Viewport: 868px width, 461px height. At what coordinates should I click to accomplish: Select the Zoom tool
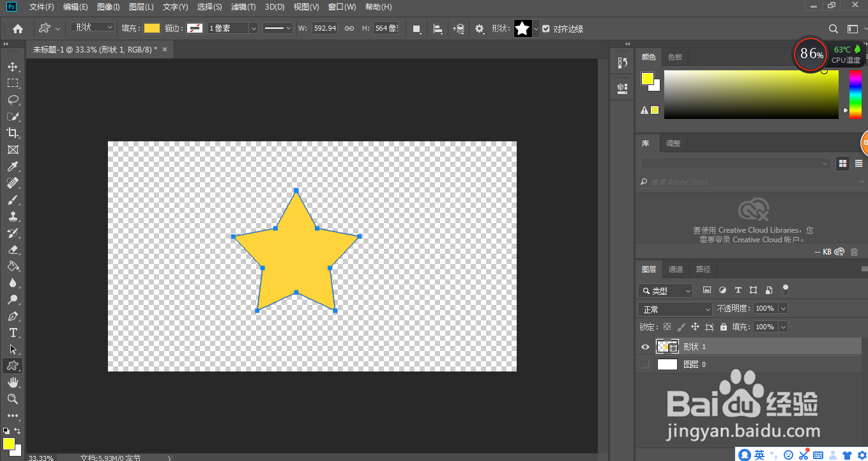[13, 399]
